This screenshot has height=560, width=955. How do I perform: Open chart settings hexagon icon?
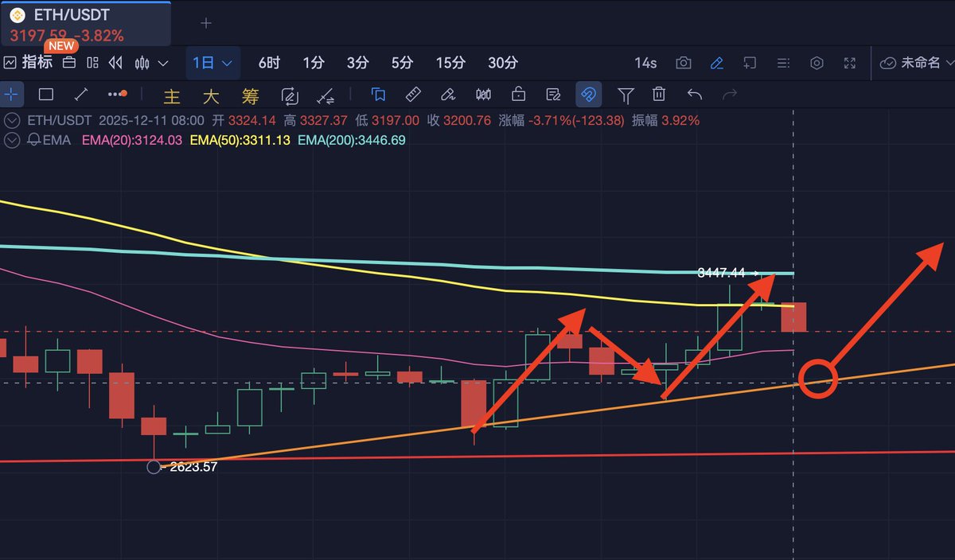(x=817, y=63)
